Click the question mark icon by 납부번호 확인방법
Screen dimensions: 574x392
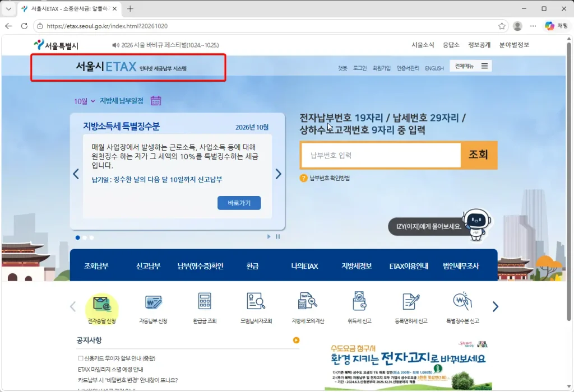point(303,178)
